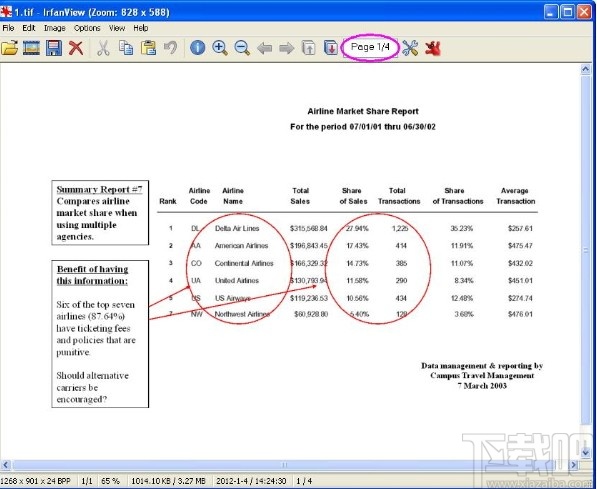Click the vertical scrollbar up arrow
597x489 pixels.
(586, 69)
